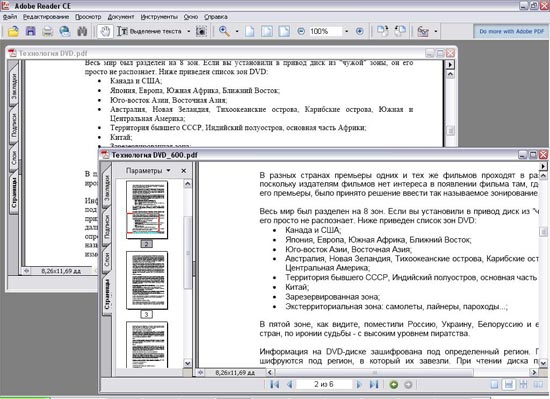The image size is (550, 399).
Task: Open Подписи tab in Технология DVD.pdf window
Action: [13, 126]
